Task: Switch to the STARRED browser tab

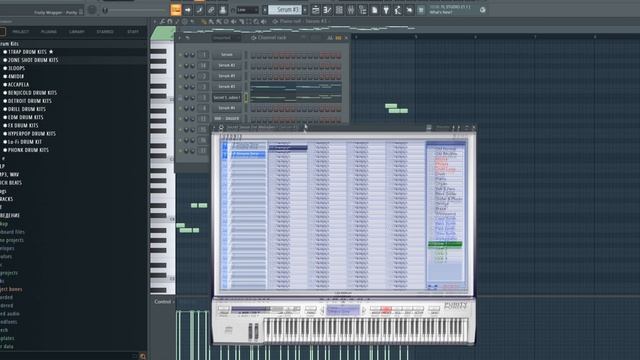Action: (105, 31)
